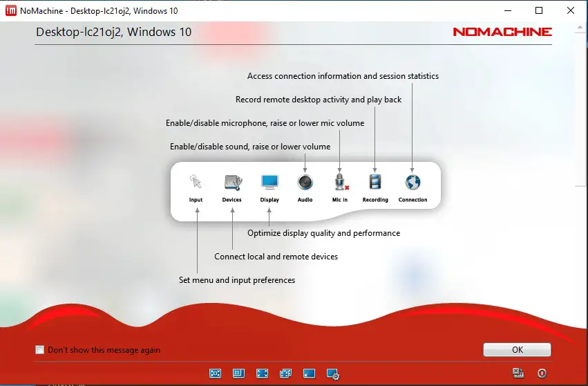Click the Display monitor icon
Screen dimensions: 588x386
coord(269,182)
